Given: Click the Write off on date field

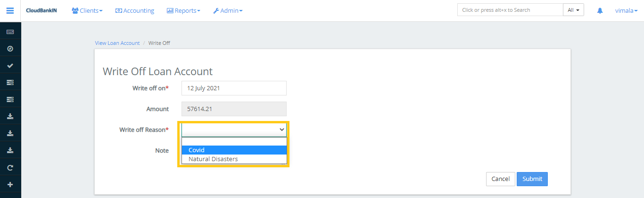Looking at the screenshot, I should [x=234, y=88].
